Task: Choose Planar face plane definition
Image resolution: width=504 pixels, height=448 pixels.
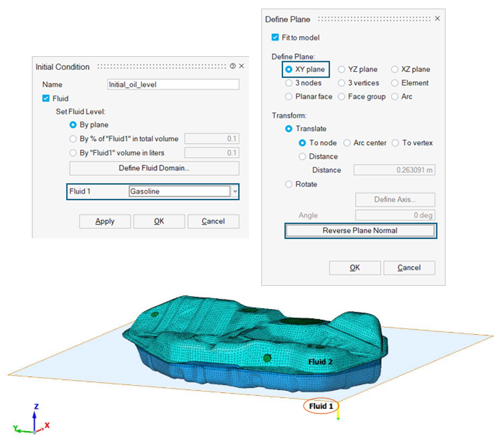Action: [x=289, y=96]
